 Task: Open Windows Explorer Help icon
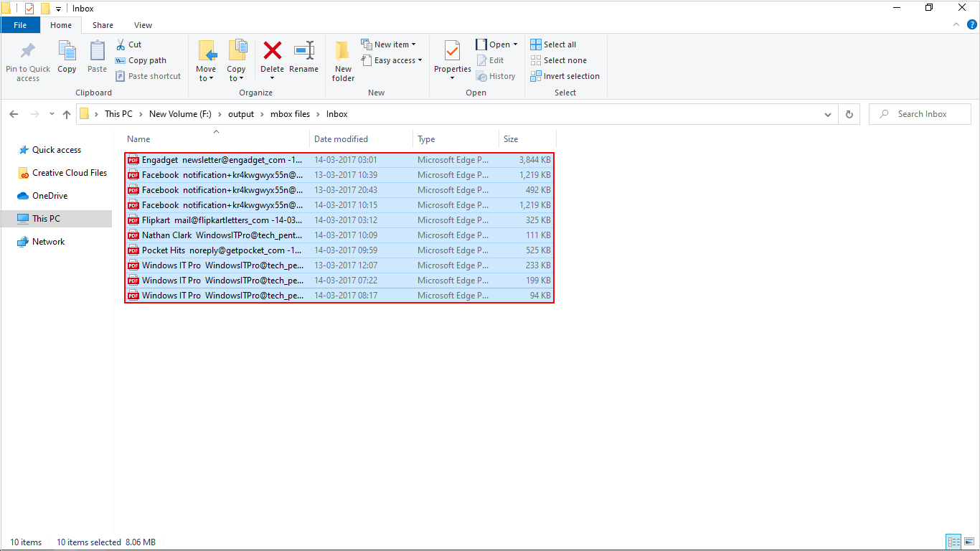point(972,24)
